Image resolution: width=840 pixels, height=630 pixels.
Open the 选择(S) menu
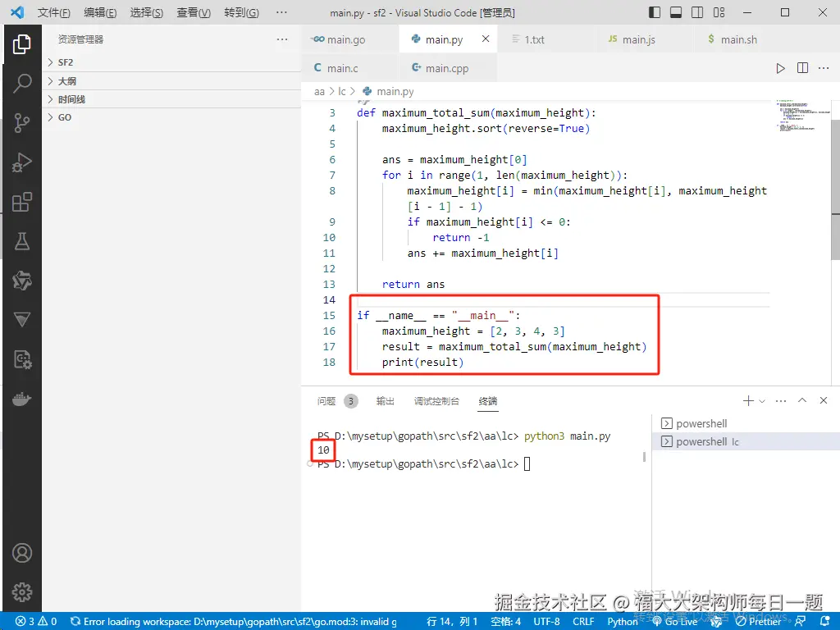point(147,12)
